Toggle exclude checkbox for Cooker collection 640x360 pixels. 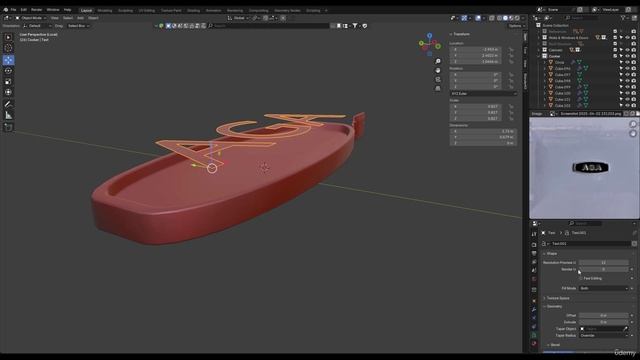pos(615,56)
